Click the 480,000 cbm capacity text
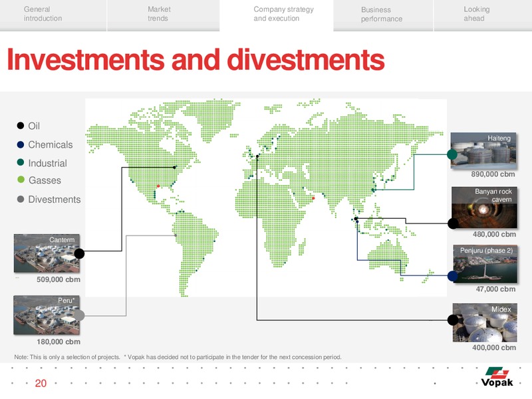Viewport: 532px width, 399px height. [494, 234]
